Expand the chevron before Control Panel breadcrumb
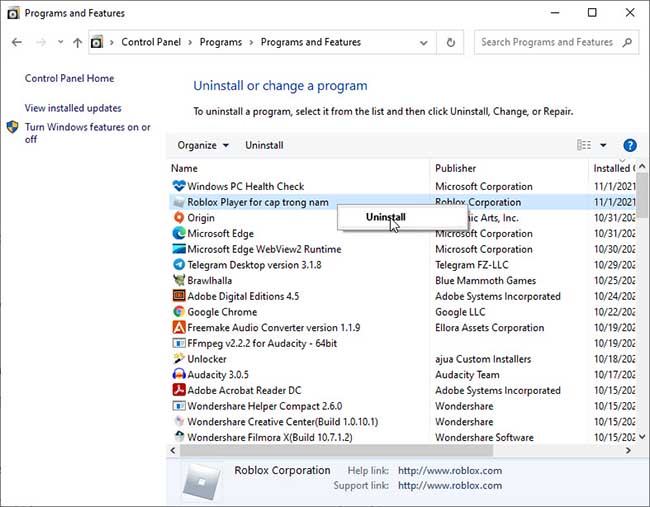The width and height of the screenshot is (650, 507). (112, 42)
